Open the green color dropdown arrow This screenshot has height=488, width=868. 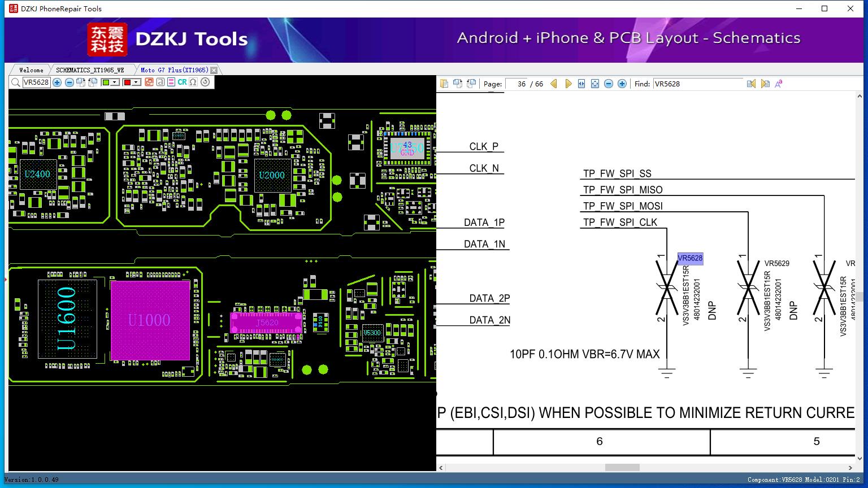click(x=115, y=82)
